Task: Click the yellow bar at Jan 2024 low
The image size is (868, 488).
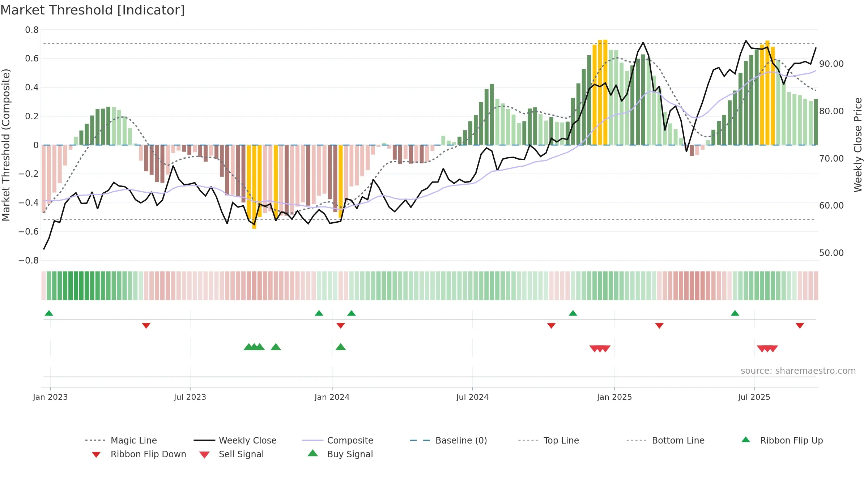Action: (341, 181)
